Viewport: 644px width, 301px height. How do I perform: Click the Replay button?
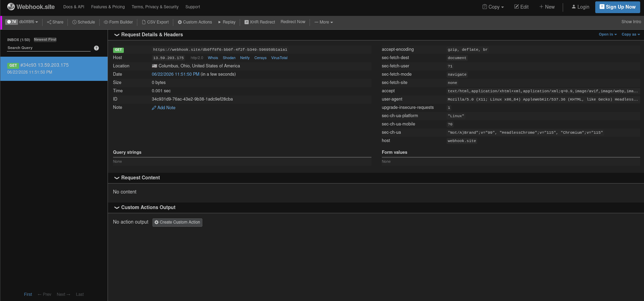coord(227,22)
